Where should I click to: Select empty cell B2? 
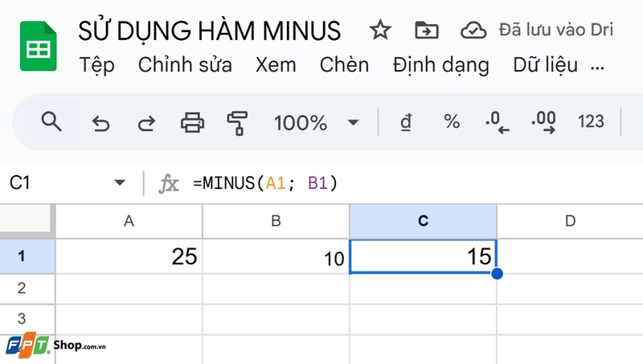pos(276,289)
